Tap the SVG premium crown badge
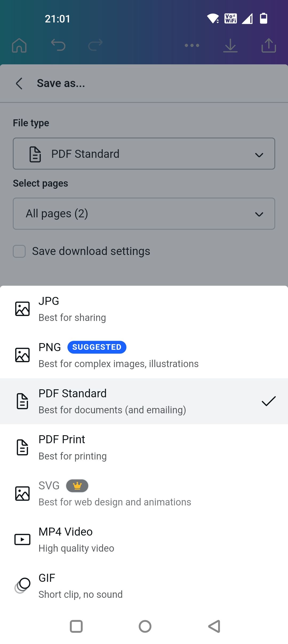 (77, 486)
